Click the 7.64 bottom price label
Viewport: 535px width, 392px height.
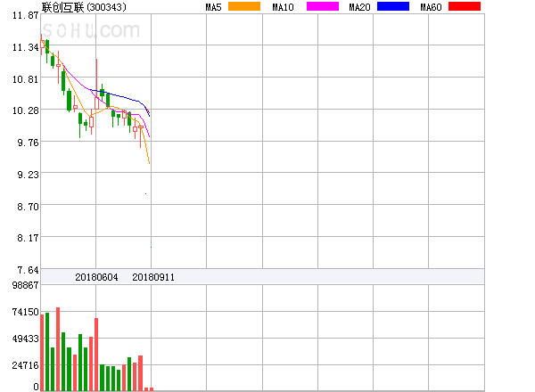[x=19, y=269]
